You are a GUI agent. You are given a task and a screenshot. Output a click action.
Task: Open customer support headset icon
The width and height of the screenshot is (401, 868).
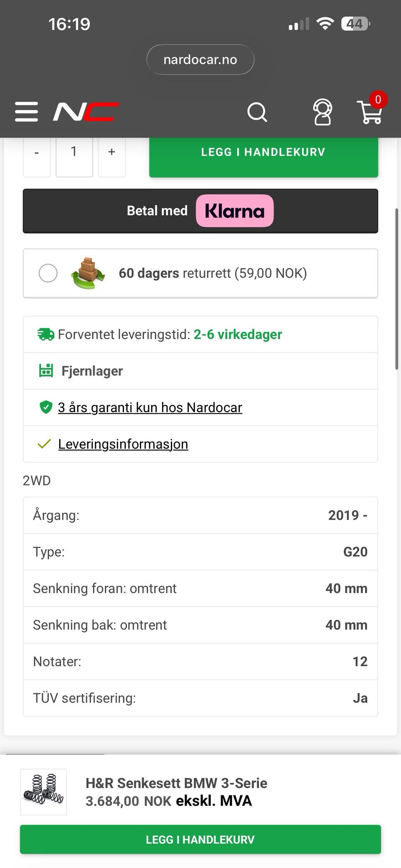pyautogui.click(x=322, y=112)
